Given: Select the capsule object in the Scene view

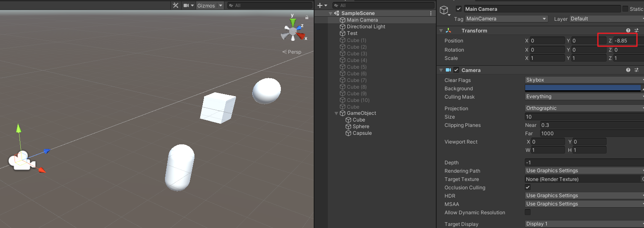Looking at the screenshot, I should tap(179, 167).
